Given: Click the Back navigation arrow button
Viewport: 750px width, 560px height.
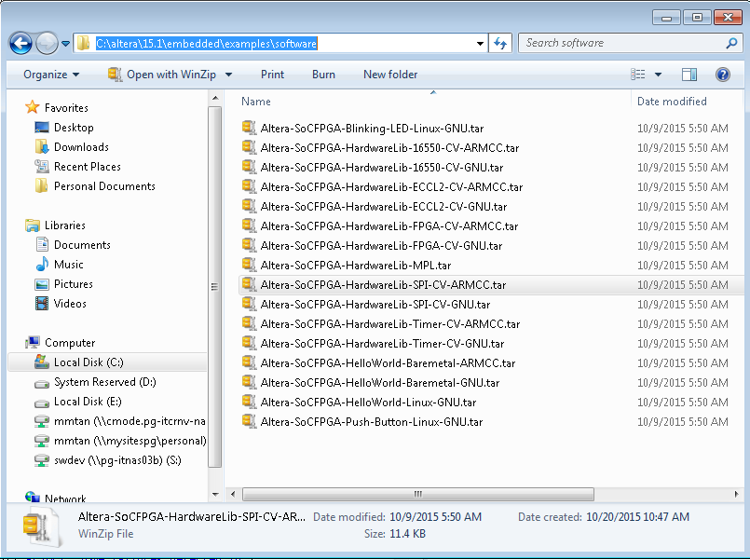Looking at the screenshot, I should (x=20, y=44).
